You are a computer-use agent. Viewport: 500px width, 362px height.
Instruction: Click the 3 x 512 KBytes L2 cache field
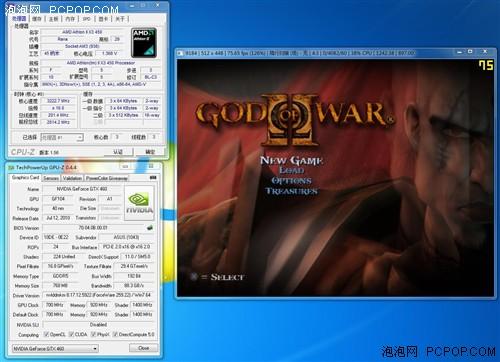(123, 115)
